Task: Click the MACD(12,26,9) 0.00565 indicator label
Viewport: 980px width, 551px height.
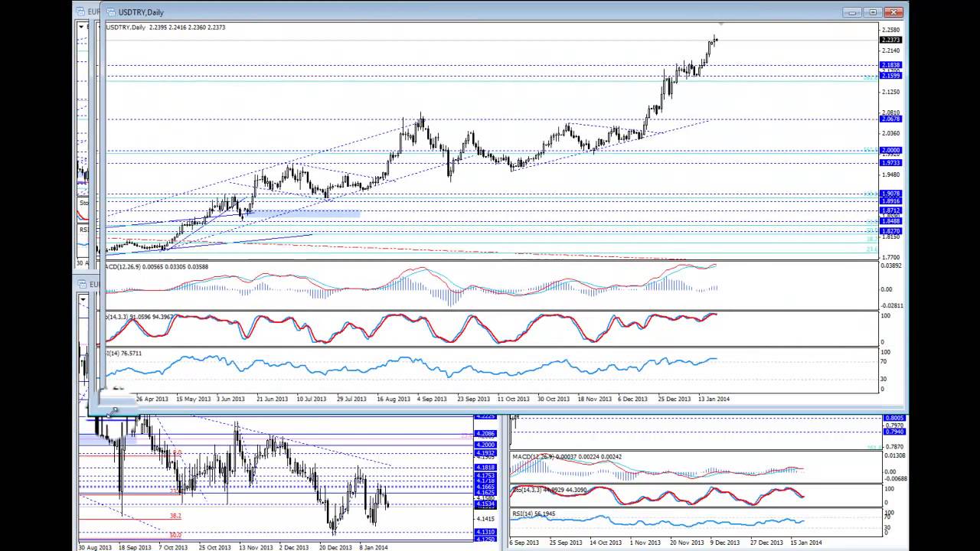Action: tap(156, 267)
